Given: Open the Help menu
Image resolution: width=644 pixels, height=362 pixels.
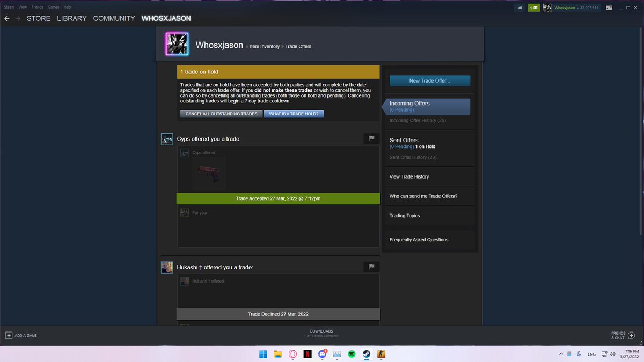Looking at the screenshot, I should pos(67,7).
